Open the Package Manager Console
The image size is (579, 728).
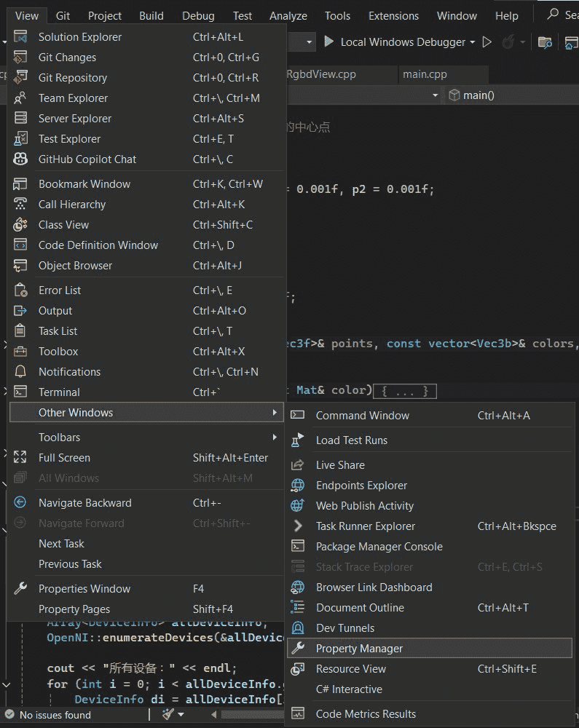379,547
